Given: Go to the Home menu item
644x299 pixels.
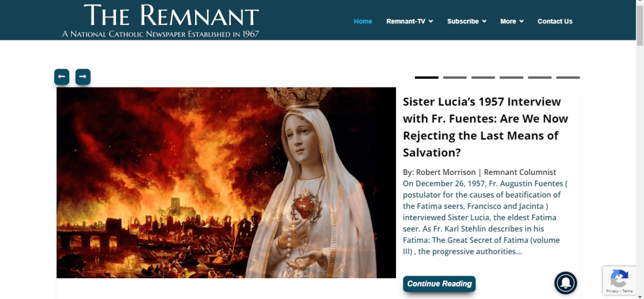Looking at the screenshot, I should [x=363, y=21].
